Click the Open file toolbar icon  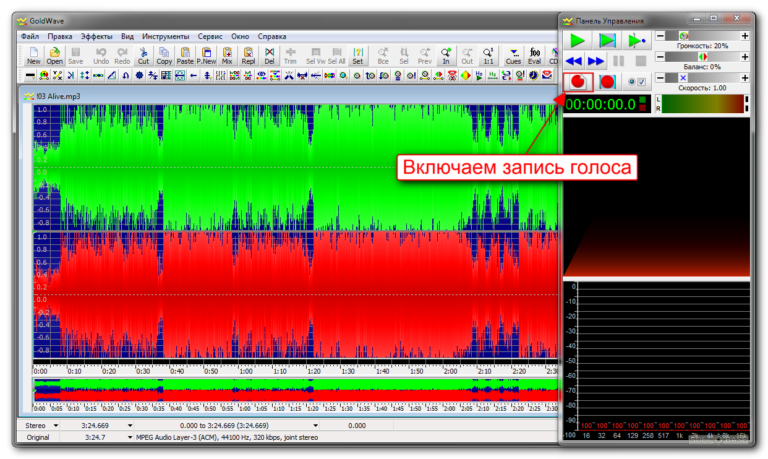[x=54, y=55]
